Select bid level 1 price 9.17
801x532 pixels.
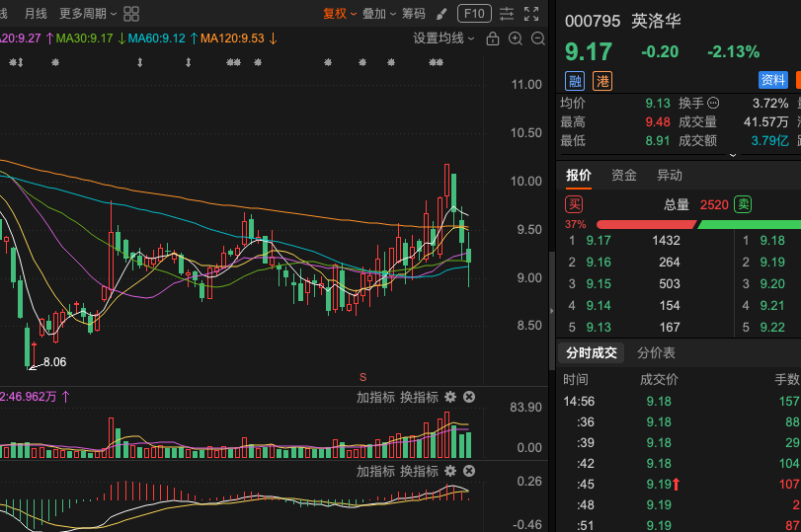(x=599, y=241)
